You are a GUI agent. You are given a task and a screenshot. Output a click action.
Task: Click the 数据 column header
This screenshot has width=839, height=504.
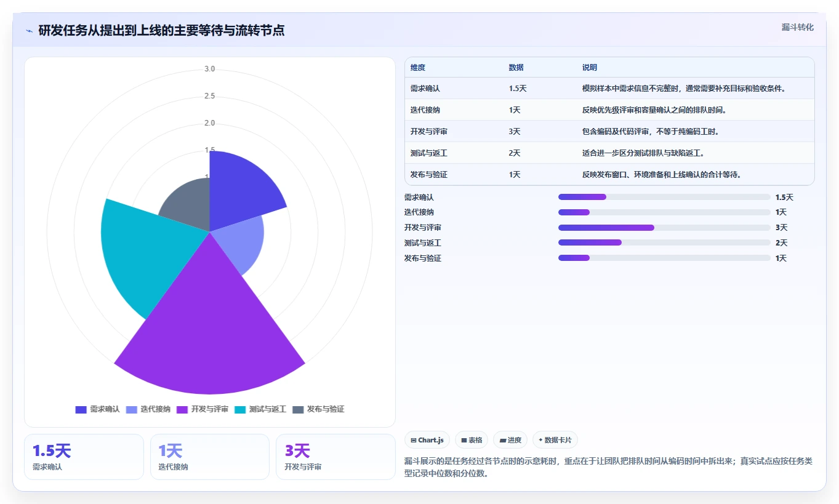point(516,68)
